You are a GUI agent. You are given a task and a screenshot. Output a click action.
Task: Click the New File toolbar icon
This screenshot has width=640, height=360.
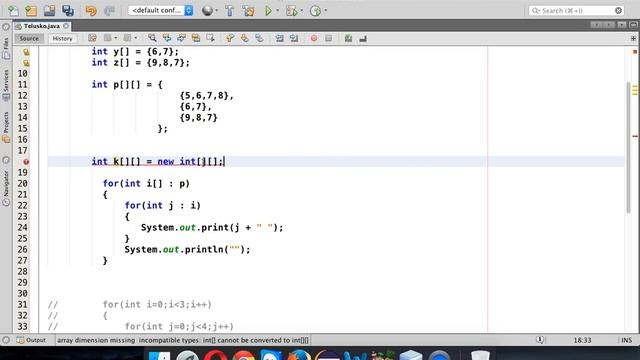[x=13, y=11]
